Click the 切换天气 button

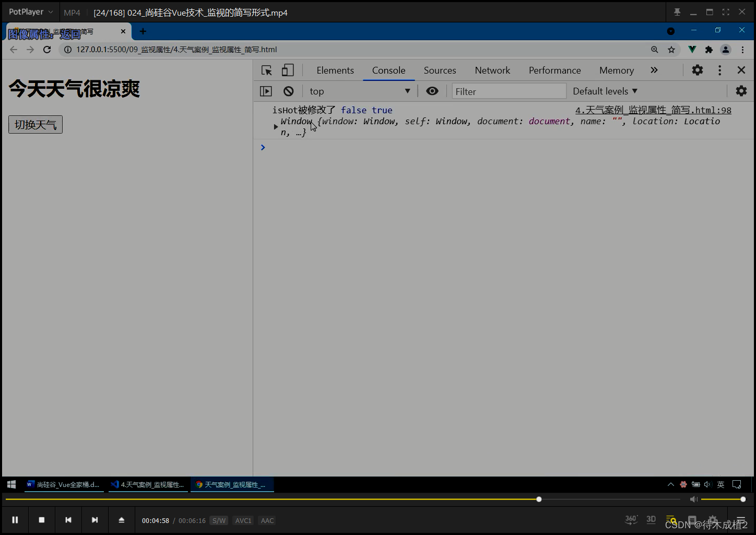pos(36,125)
